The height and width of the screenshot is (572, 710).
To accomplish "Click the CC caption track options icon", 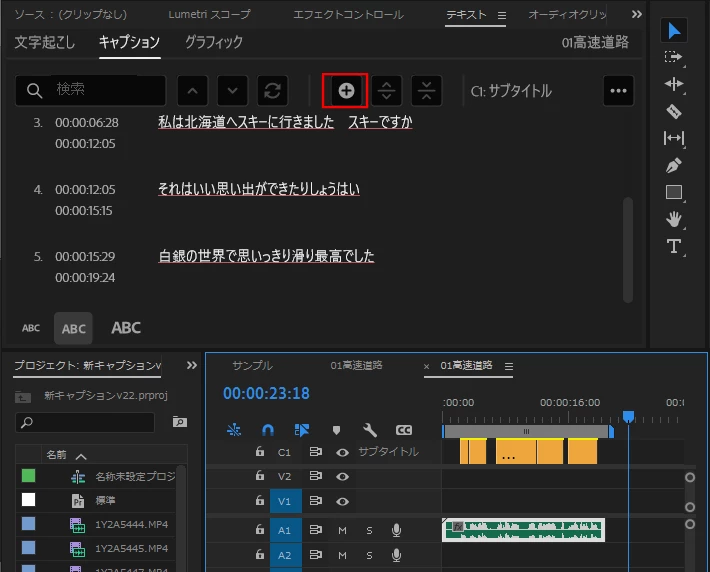I will click(x=403, y=430).
